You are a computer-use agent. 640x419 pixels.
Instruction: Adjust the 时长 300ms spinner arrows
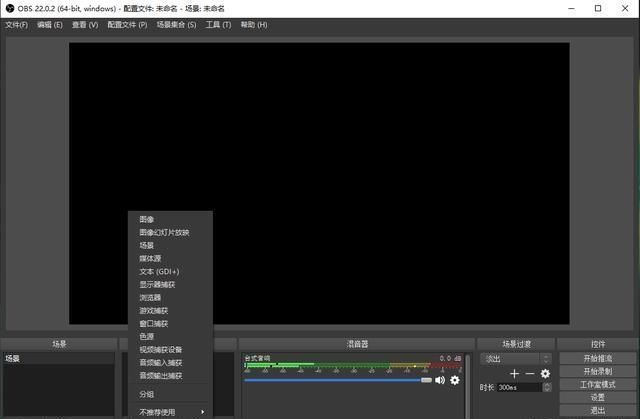[x=547, y=387]
